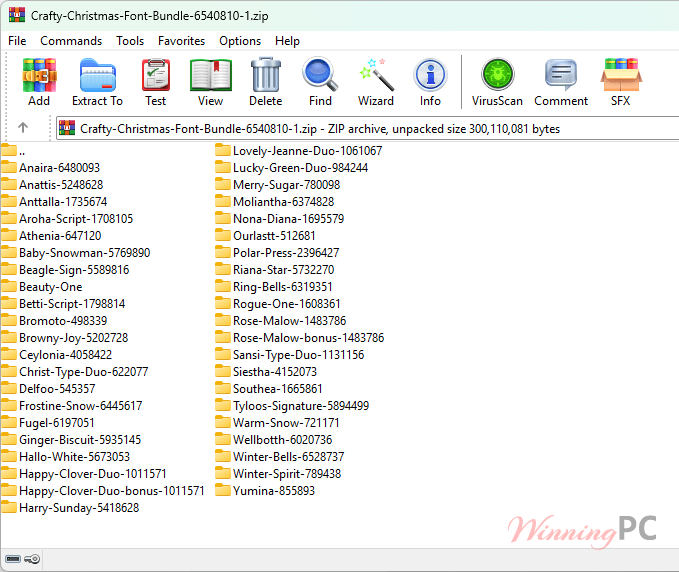Select folder Happy-Clover-Duo-bonus-1011571
The width and height of the screenshot is (679, 572).
pos(103,491)
